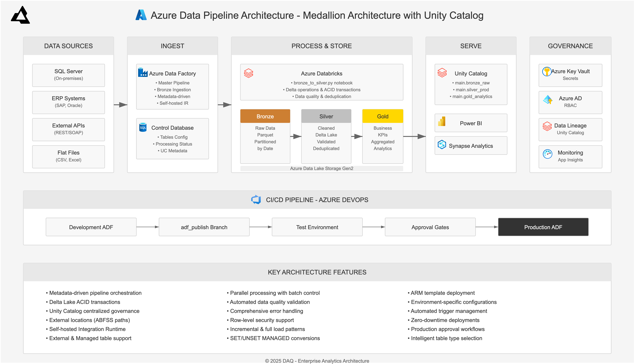Click the Azure Databricks icon
This screenshot has height=364, width=634.
pos(248,73)
